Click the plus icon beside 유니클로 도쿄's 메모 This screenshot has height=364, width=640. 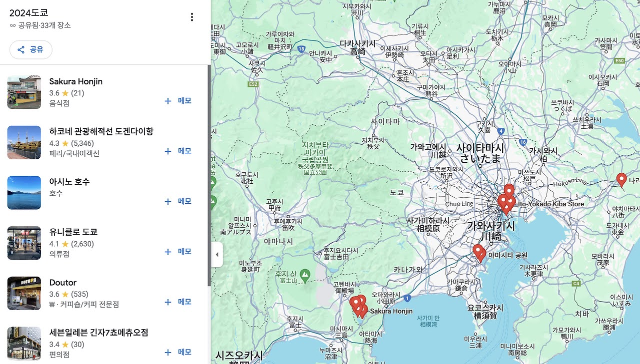pyautogui.click(x=167, y=251)
